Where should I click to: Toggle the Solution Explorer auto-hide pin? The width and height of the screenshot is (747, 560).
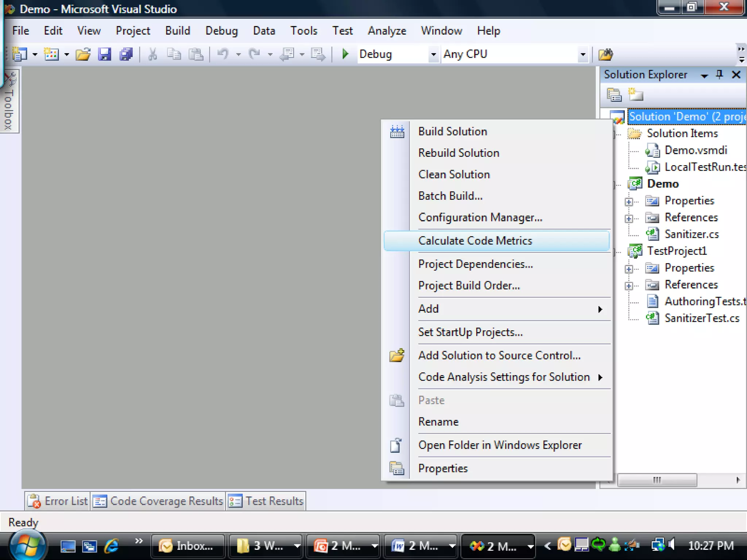pos(719,75)
